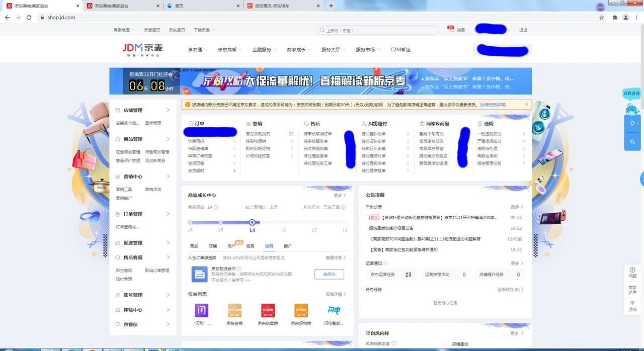
Task: Open the 京东金榜 benefit icon
Action: (x=234, y=310)
